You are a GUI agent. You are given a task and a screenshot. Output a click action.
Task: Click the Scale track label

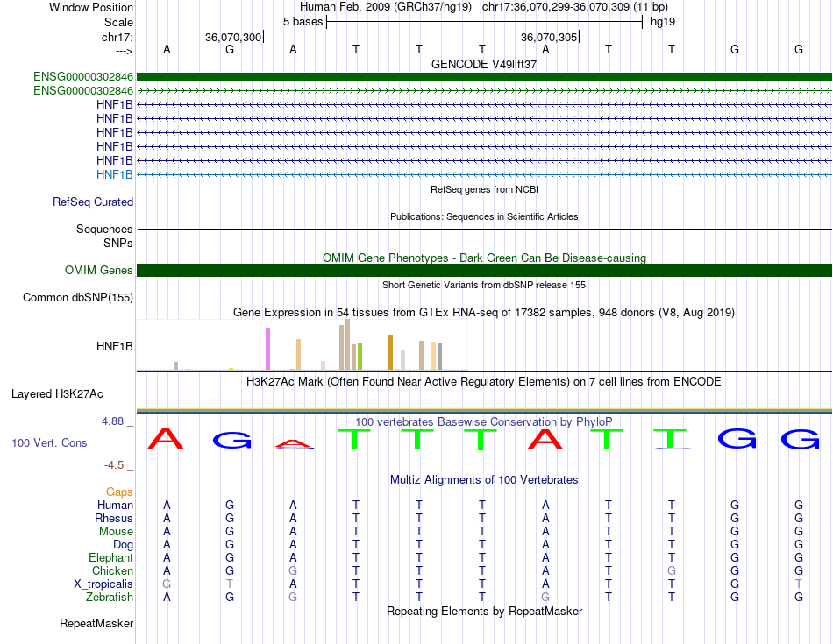coord(118,22)
